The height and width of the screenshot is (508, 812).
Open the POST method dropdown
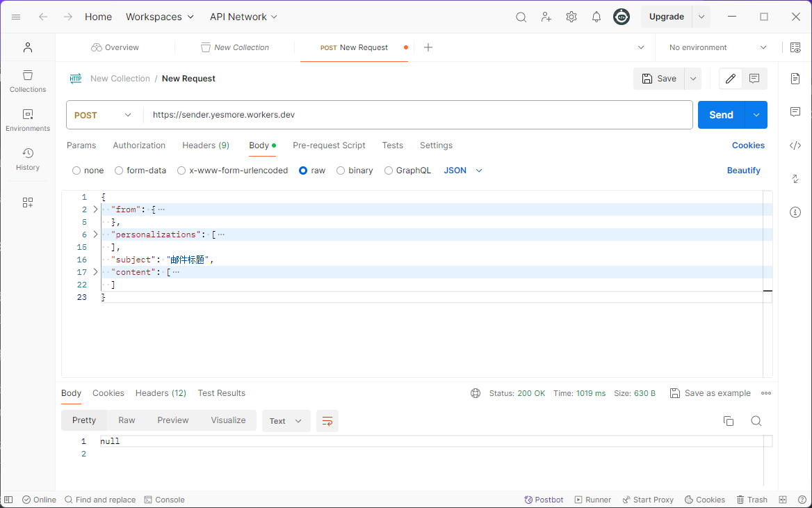(x=104, y=115)
